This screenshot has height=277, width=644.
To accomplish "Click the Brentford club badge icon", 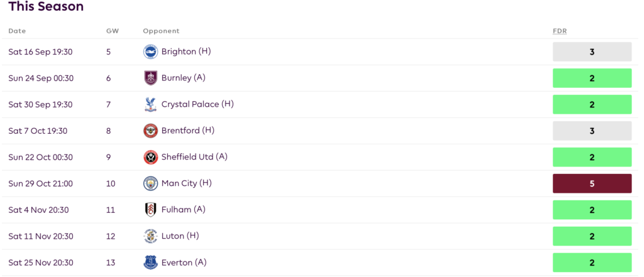I will (150, 131).
